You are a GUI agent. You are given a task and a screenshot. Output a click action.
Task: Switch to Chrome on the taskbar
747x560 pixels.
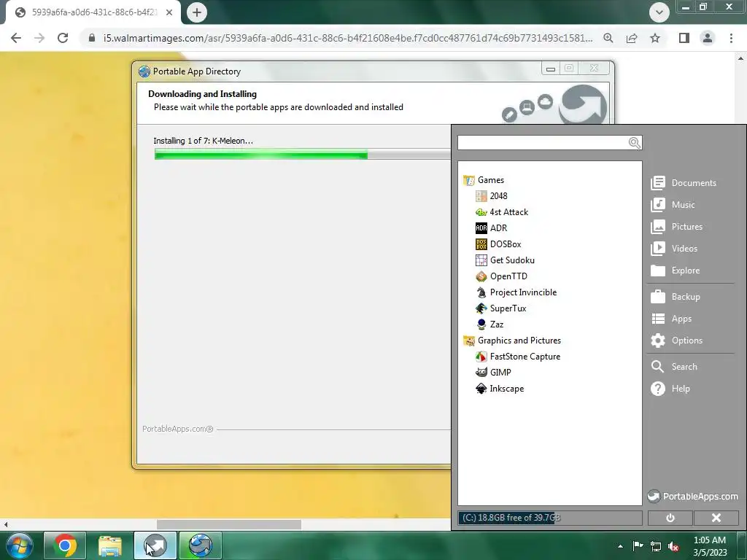65,545
